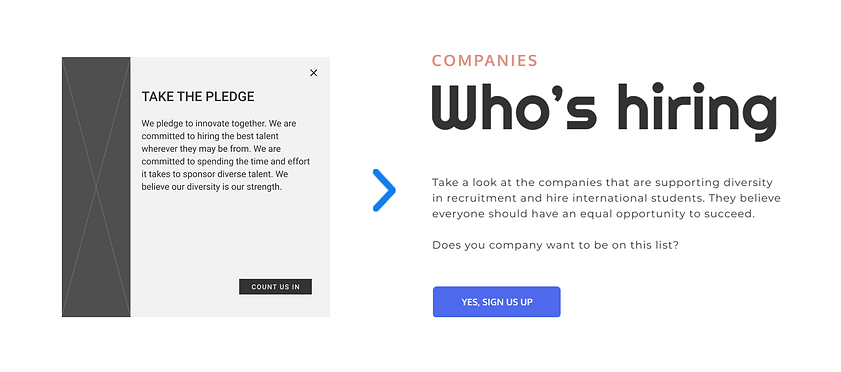Click the YES, SIGN US UP button
The height and width of the screenshot is (372, 841).
click(497, 302)
